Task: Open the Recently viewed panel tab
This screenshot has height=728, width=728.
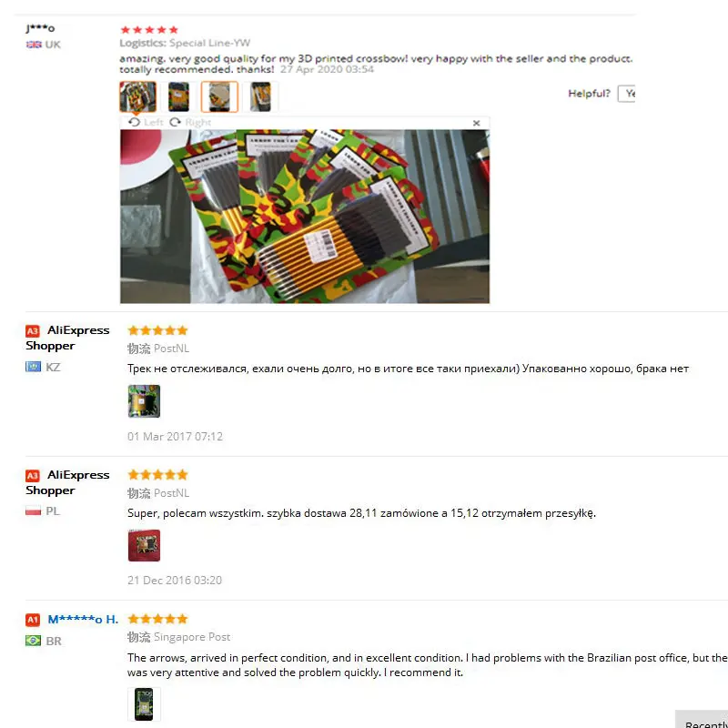Action: [702, 719]
